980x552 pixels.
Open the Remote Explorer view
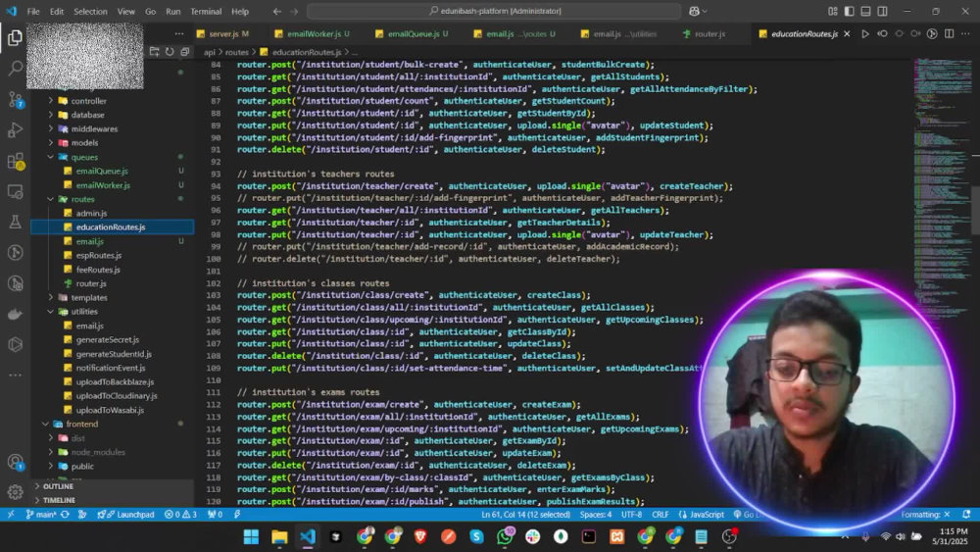(x=15, y=191)
